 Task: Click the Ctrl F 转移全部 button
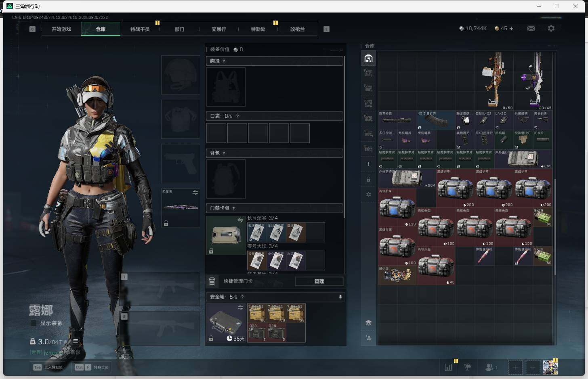pyautogui.click(x=92, y=367)
